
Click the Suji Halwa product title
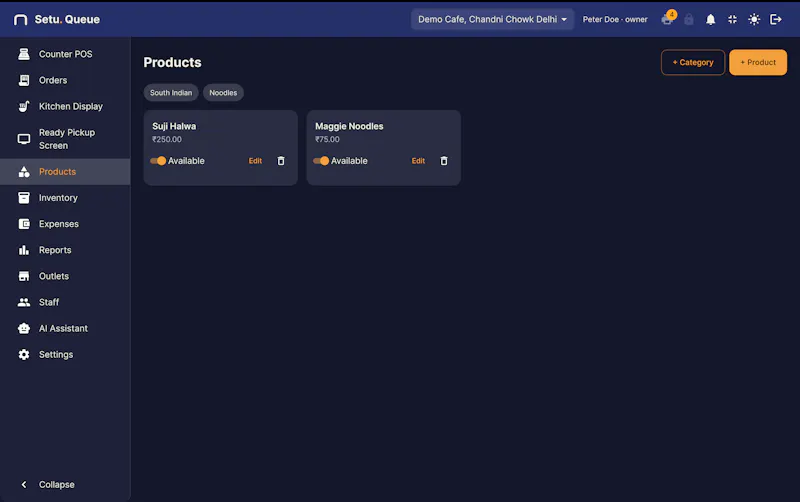click(x=174, y=126)
